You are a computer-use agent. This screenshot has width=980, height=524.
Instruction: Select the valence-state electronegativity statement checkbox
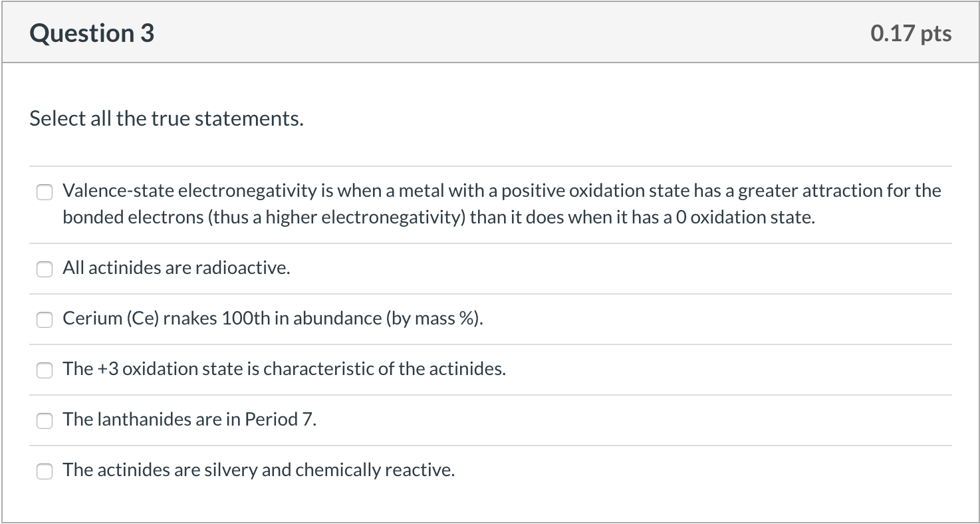click(45, 192)
